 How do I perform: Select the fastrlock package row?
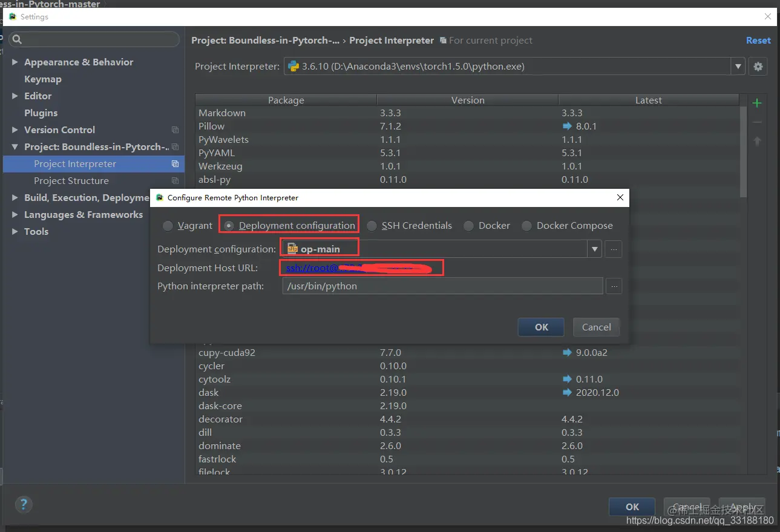[x=467, y=459]
